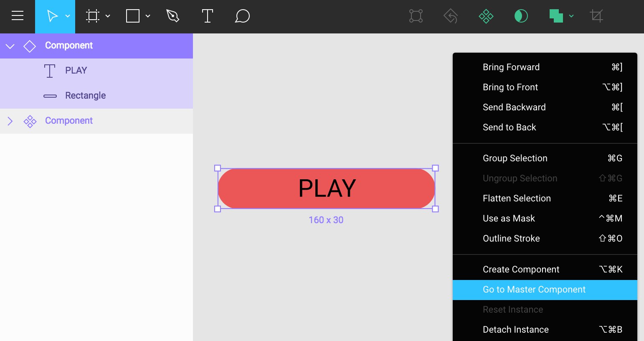Click the Crop toolbar icon
The height and width of the screenshot is (341, 644).
tap(596, 16)
